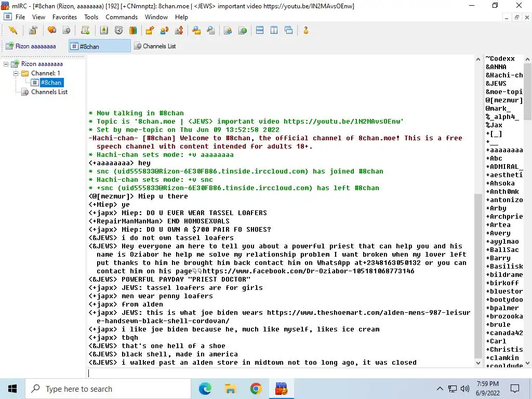532x399 pixels.
Task: Tile windows horizontally icon
Action: tap(260, 31)
